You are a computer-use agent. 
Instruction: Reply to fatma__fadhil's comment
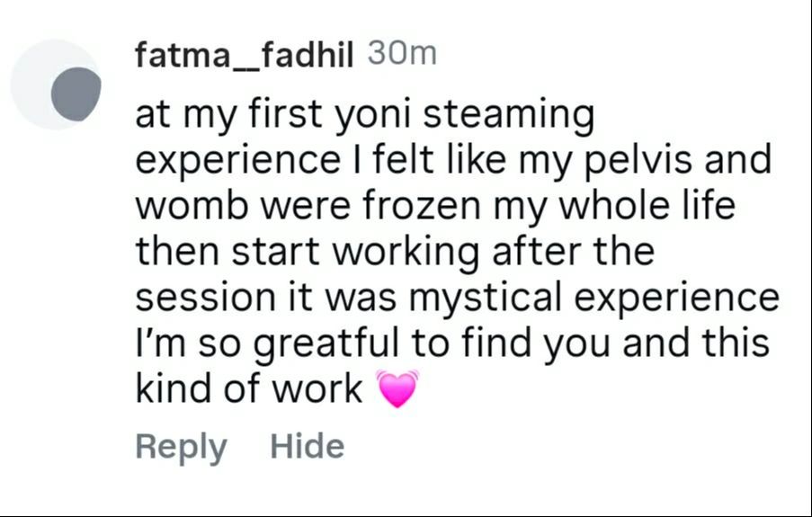(x=181, y=447)
